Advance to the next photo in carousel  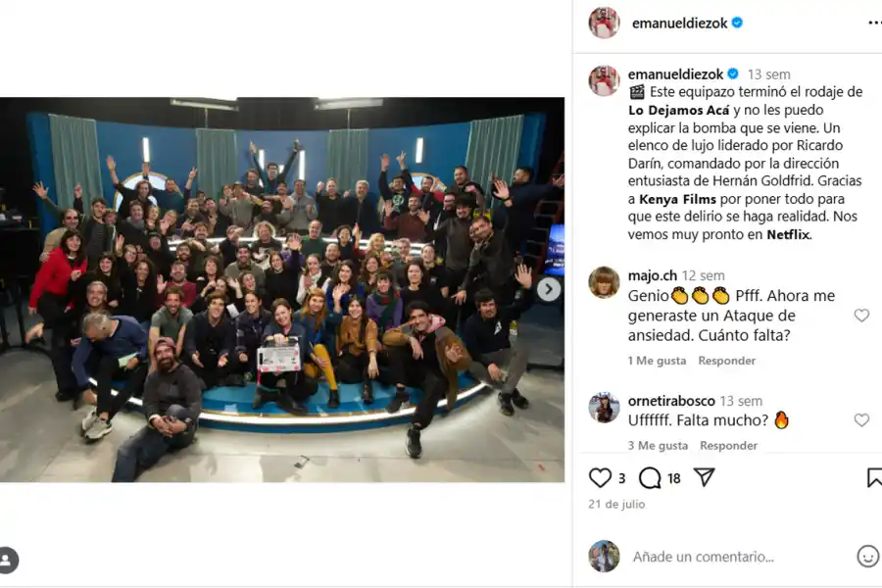coord(548,289)
